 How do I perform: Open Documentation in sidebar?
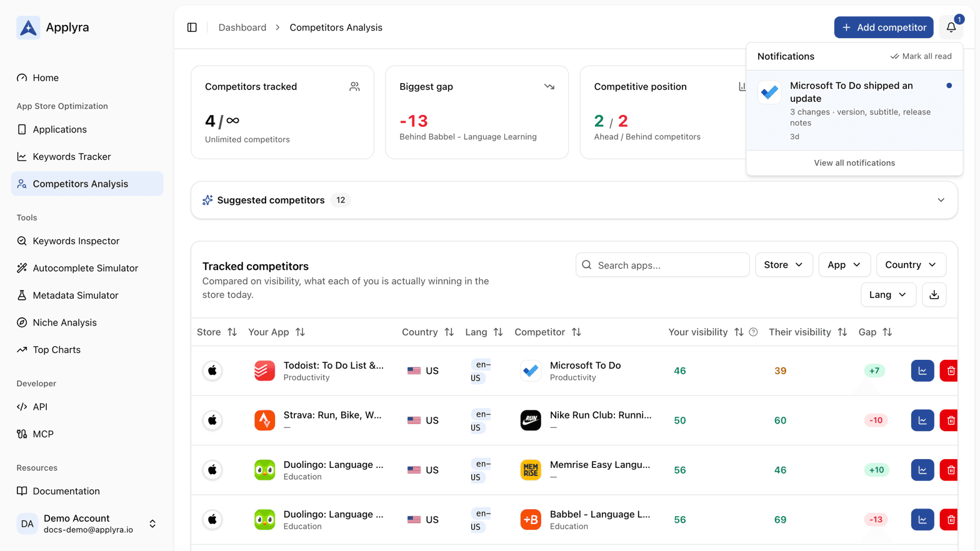pos(87,491)
